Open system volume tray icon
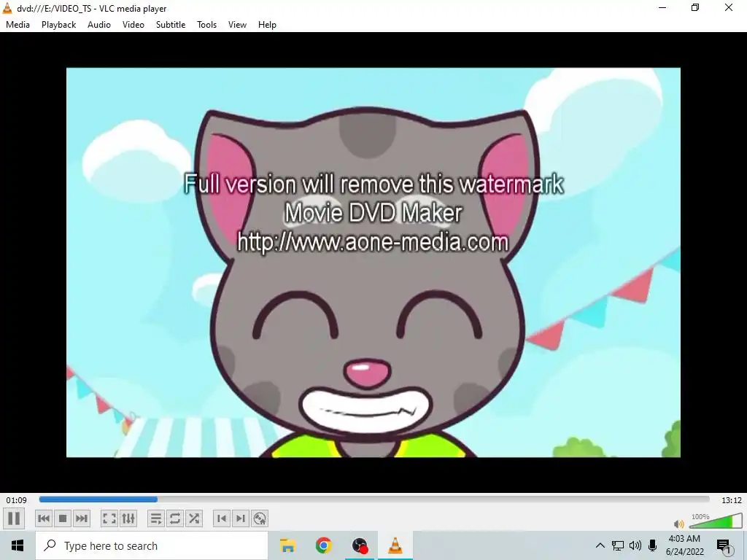Screen dimensions: 747x560 [635, 545]
